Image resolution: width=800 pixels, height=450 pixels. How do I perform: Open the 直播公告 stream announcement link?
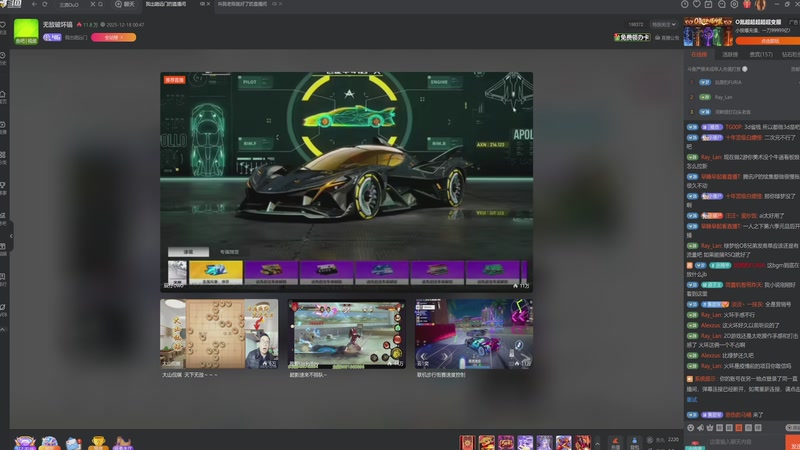click(667, 38)
